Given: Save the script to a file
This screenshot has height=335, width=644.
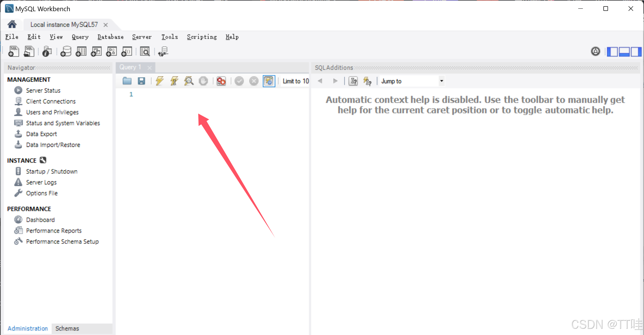Looking at the screenshot, I should pos(141,81).
